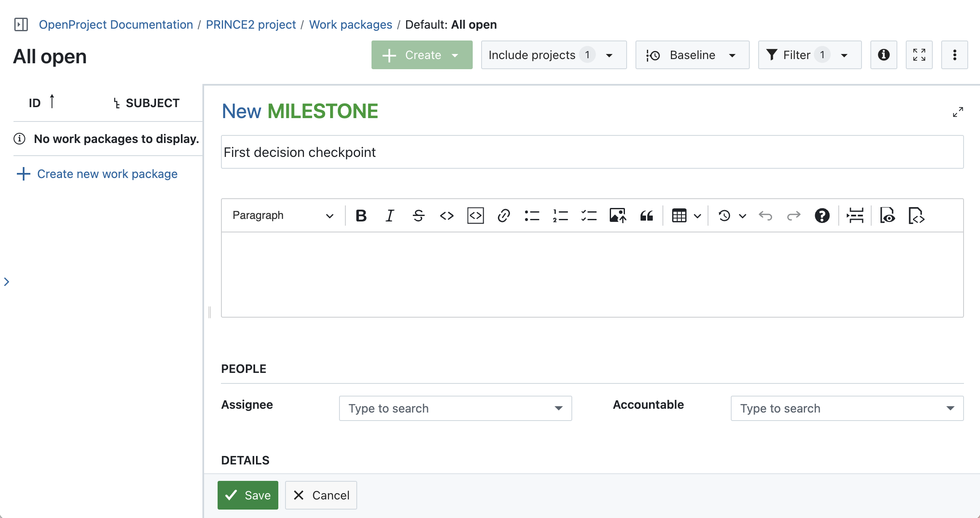Expand the table insert options
The height and width of the screenshot is (518, 980).
[x=697, y=216]
